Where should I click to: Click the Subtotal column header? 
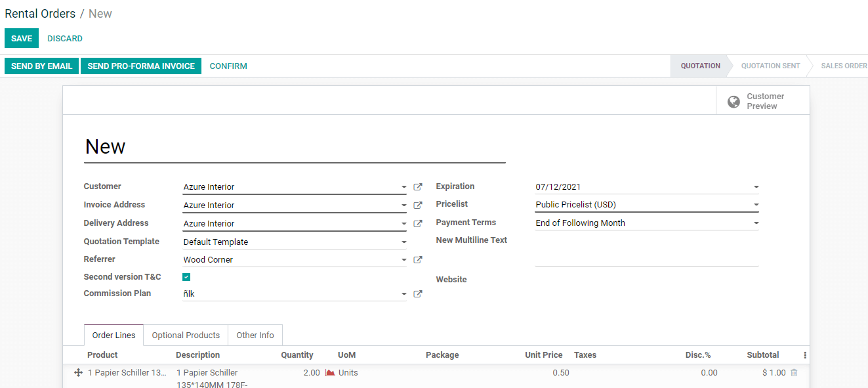[x=763, y=355]
